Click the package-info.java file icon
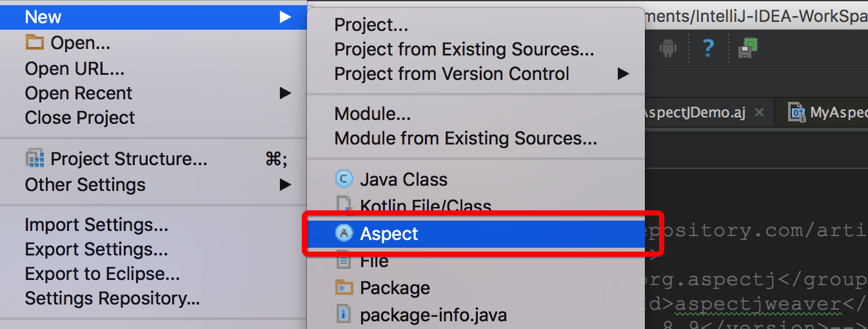This screenshot has width=868, height=329. coord(345,315)
